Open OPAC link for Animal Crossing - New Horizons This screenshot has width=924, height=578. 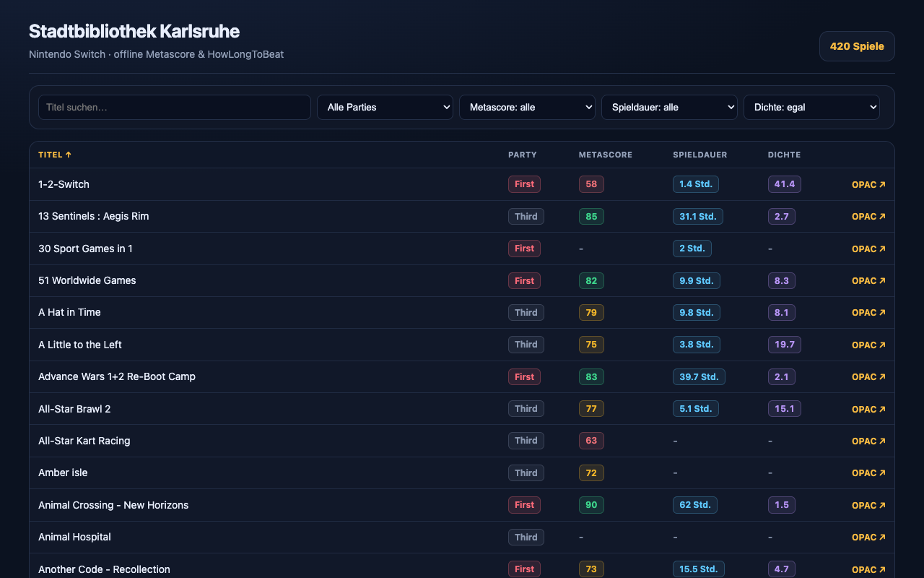pos(868,505)
